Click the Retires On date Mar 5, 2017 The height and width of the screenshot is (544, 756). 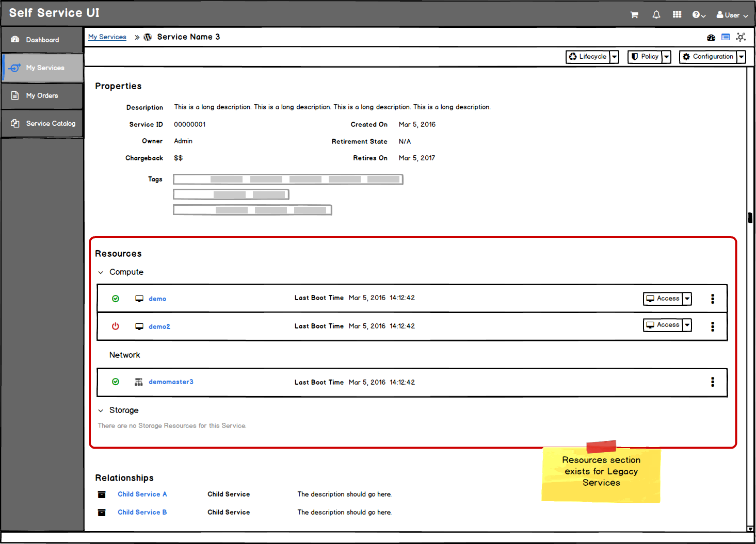click(417, 158)
